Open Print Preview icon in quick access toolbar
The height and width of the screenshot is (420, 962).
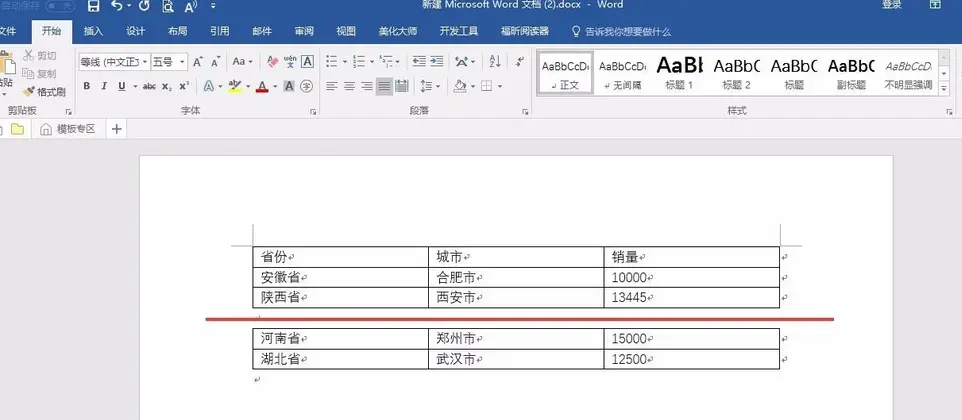point(168,6)
